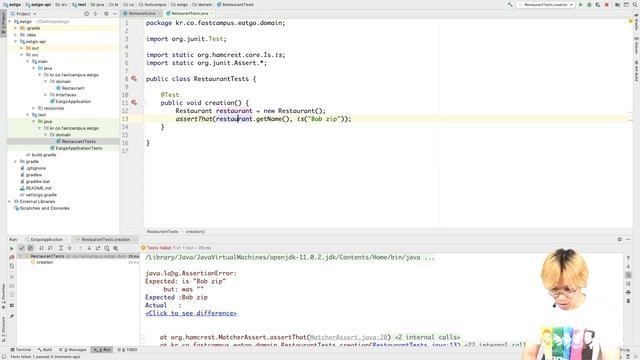Click Export Test Results icon
Screen dimensions: 640x360
pyautogui.click(x=98, y=248)
